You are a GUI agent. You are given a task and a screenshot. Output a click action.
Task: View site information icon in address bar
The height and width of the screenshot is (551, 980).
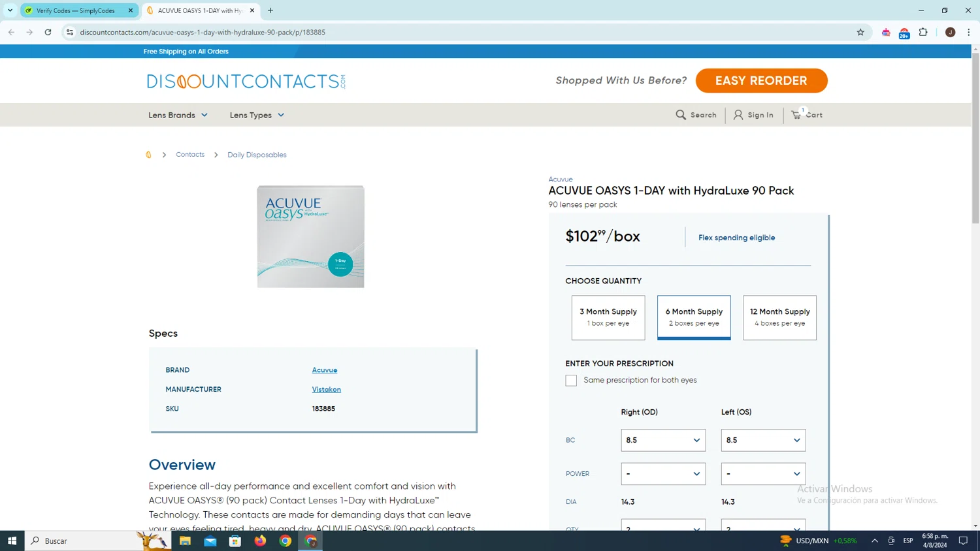tap(70, 32)
